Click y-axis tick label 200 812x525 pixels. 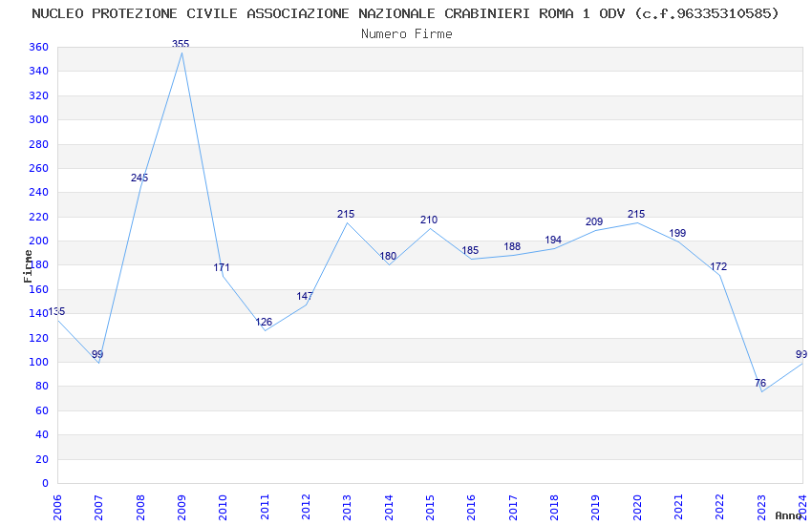tap(39, 241)
